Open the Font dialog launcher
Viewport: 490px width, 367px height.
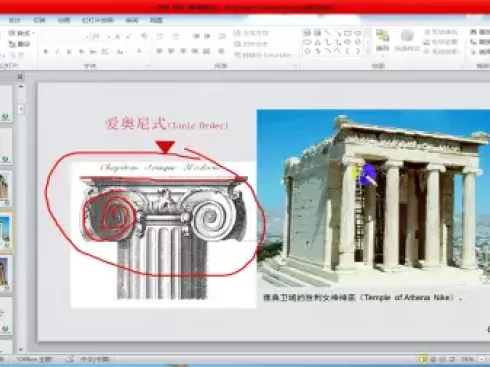click(148, 66)
